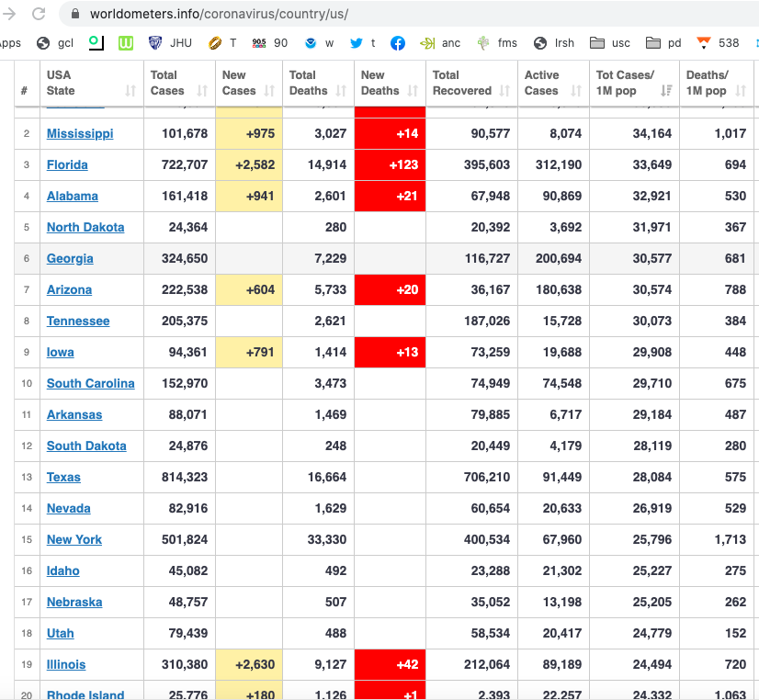This screenshot has height=700, width=759.
Task: Open the Illinois state link
Action: click(66, 664)
